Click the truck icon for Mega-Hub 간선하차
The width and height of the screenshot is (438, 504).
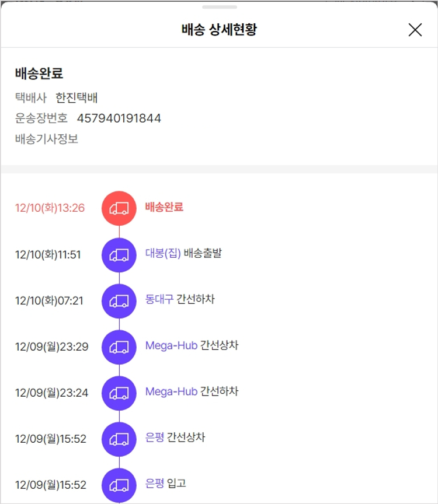coord(119,393)
